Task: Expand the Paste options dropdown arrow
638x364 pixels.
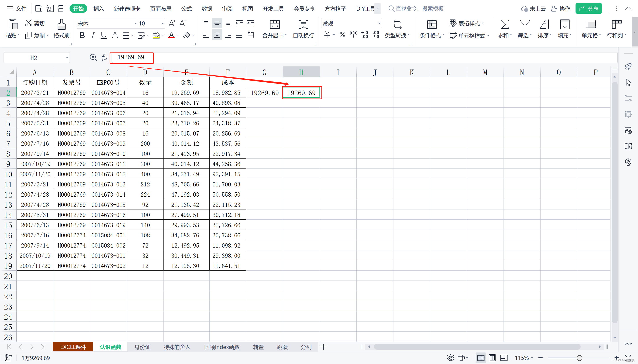Action: tap(19, 35)
